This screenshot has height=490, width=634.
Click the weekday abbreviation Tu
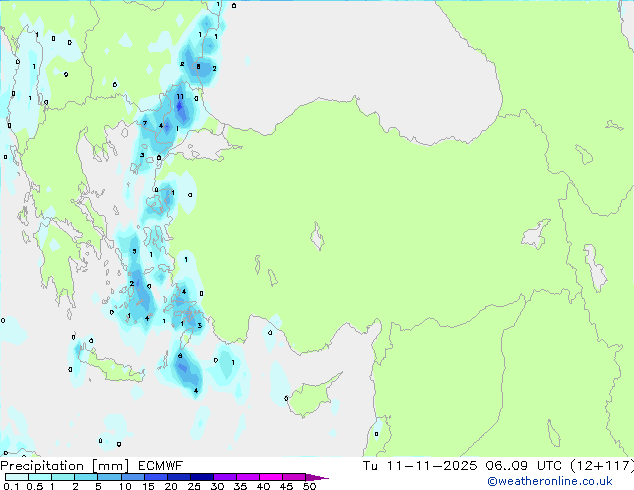[370, 466]
